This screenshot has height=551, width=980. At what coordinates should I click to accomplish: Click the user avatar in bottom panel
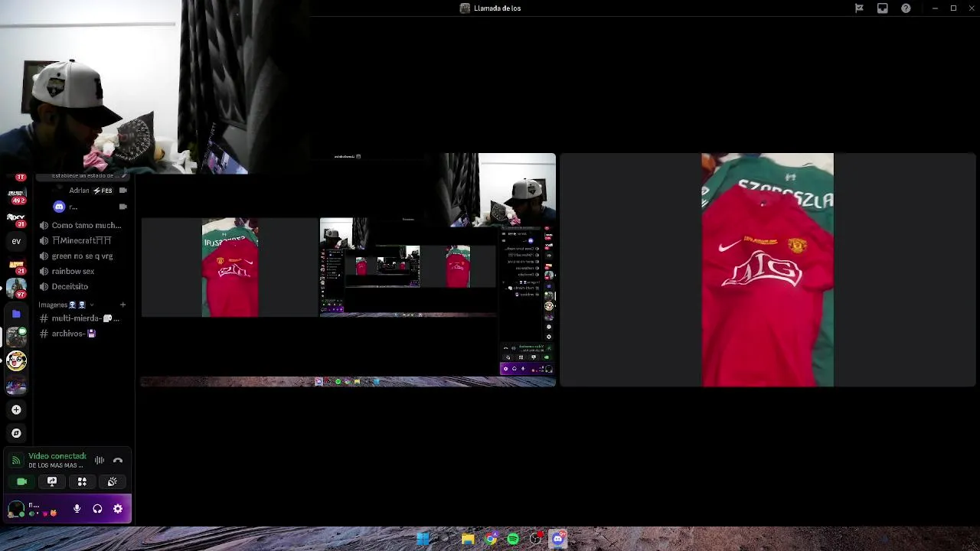pos(16,509)
